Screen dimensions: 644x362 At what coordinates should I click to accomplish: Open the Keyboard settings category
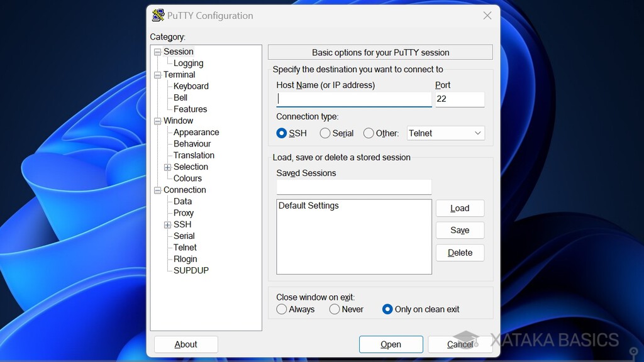click(x=191, y=86)
